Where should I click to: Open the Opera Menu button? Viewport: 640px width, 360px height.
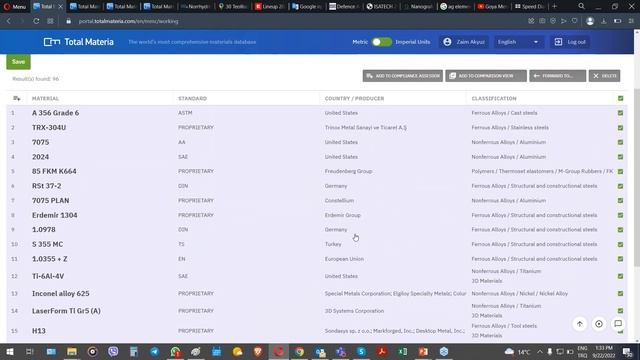tap(15, 6)
